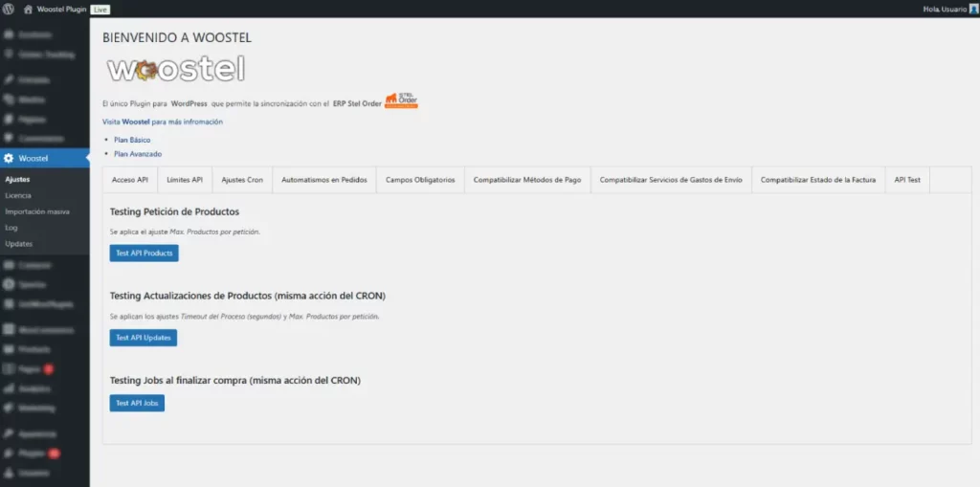Open the Hola, Usuario account menu
Viewport: 980px width, 487px height.
click(x=950, y=10)
